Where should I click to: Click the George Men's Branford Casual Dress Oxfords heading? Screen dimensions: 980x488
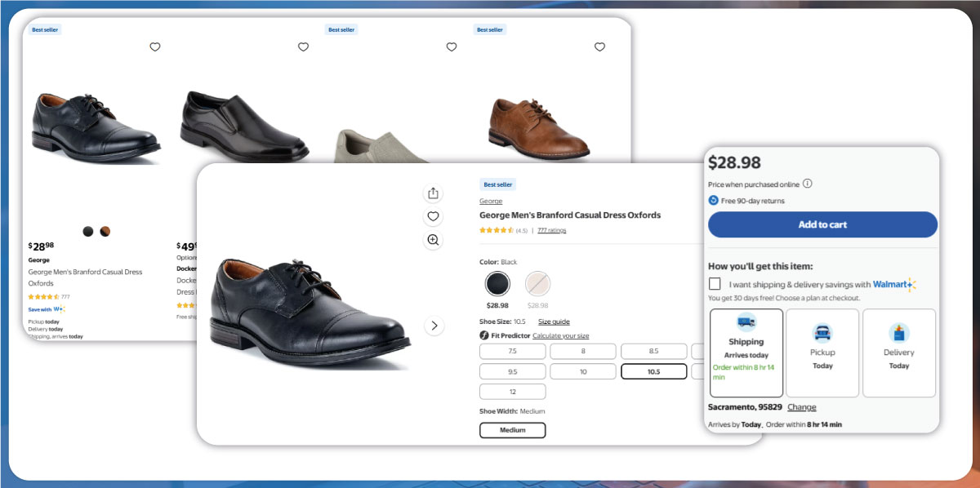click(570, 215)
